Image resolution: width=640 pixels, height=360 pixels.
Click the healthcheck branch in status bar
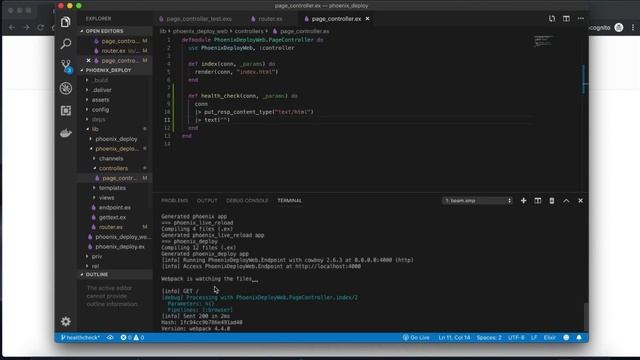click(x=80, y=338)
